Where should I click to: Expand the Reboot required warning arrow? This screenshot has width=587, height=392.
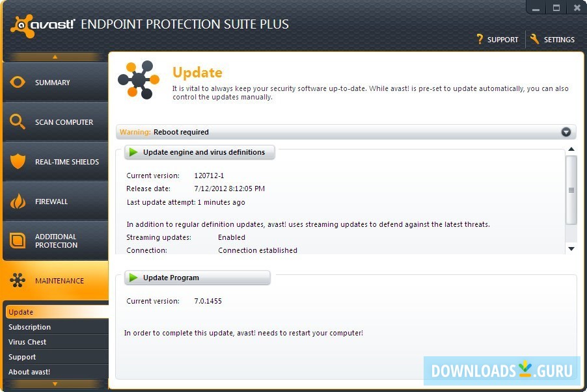click(x=566, y=132)
